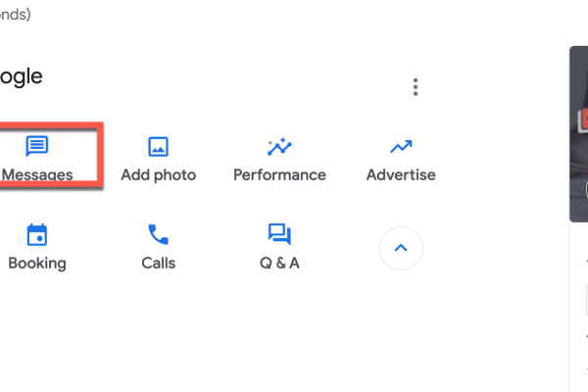Click the Advertise trending arrow icon

(x=400, y=147)
